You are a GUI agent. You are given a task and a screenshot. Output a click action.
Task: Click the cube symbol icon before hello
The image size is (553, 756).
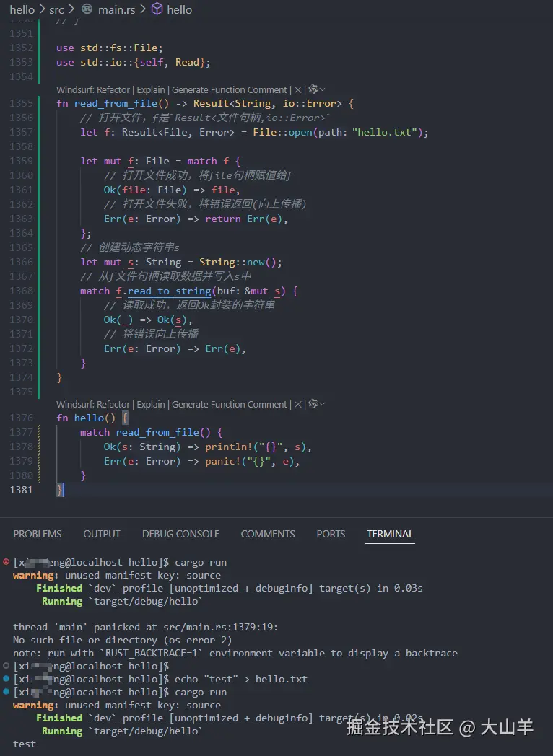[157, 9]
